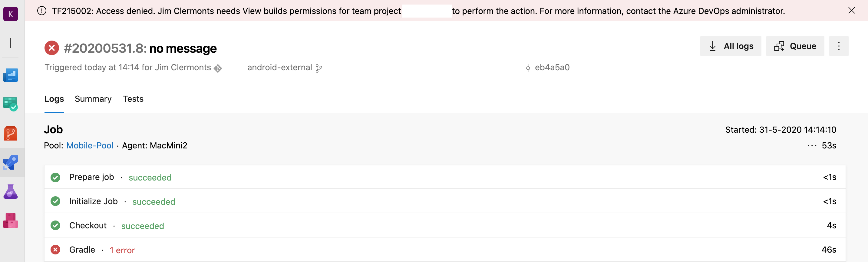Open Azure Pipelines sidebar icon
Image resolution: width=868 pixels, height=262 pixels.
click(11, 163)
